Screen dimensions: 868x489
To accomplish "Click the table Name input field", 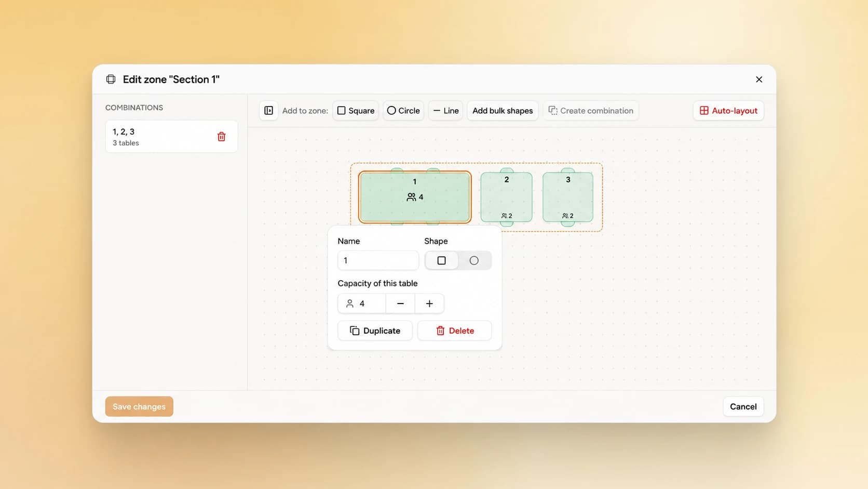I will [x=378, y=260].
